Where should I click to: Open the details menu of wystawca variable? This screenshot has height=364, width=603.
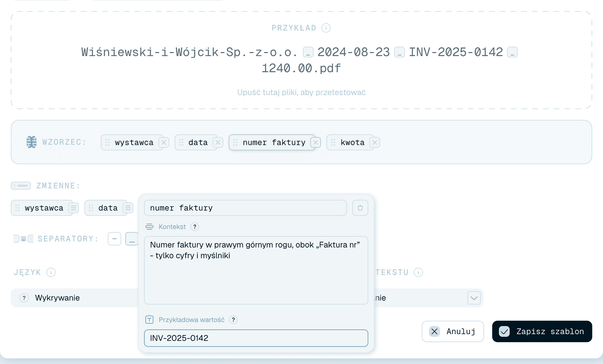tap(74, 208)
